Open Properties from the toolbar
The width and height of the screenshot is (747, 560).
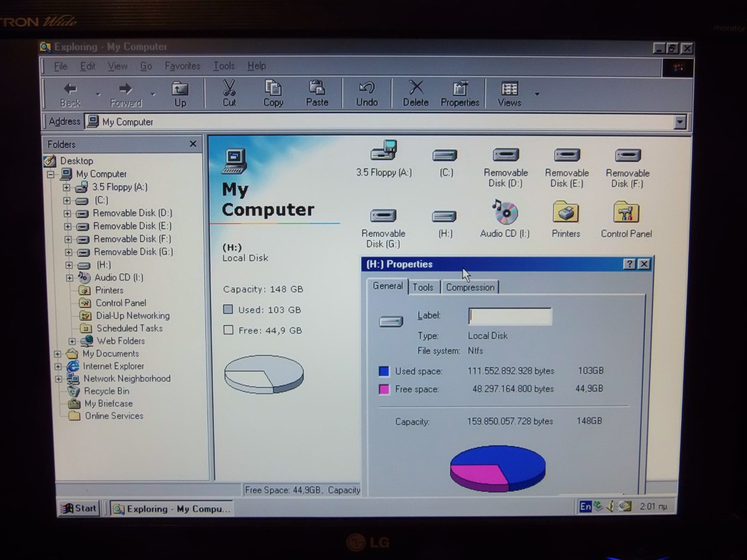tap(460, 94)
